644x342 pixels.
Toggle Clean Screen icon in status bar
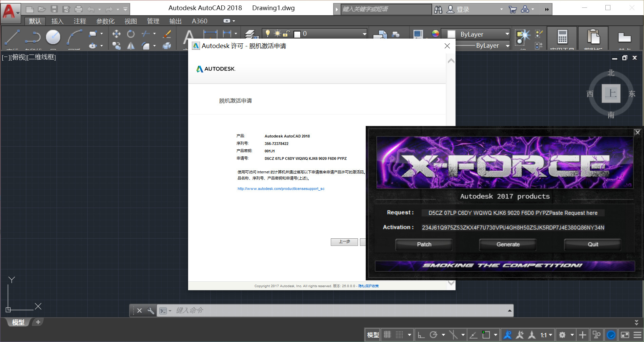[x=625, y=335]
